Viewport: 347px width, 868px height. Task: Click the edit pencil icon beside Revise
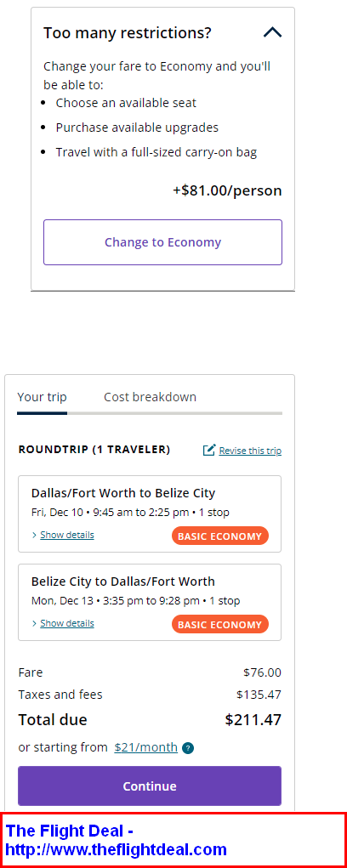[x=209, y=450]
